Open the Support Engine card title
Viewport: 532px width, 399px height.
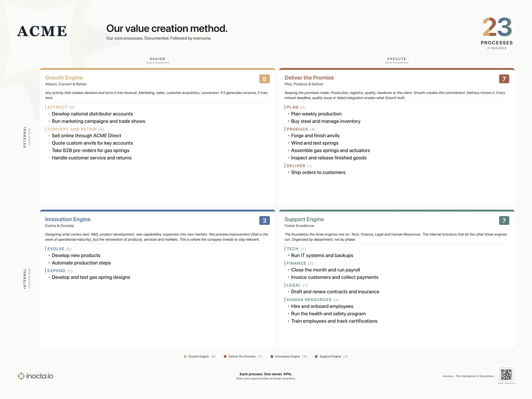304,219
